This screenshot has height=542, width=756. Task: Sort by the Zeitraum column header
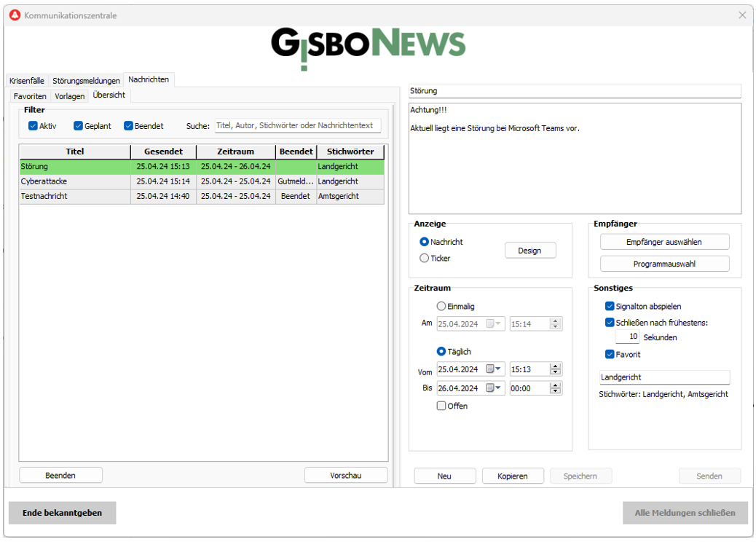(235, 152)
